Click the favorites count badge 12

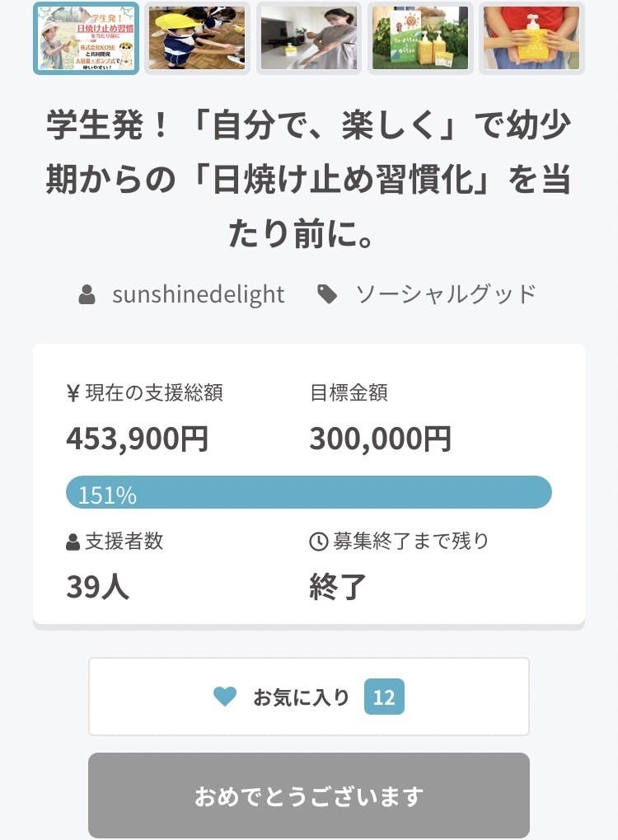click(x=384, y=697)
